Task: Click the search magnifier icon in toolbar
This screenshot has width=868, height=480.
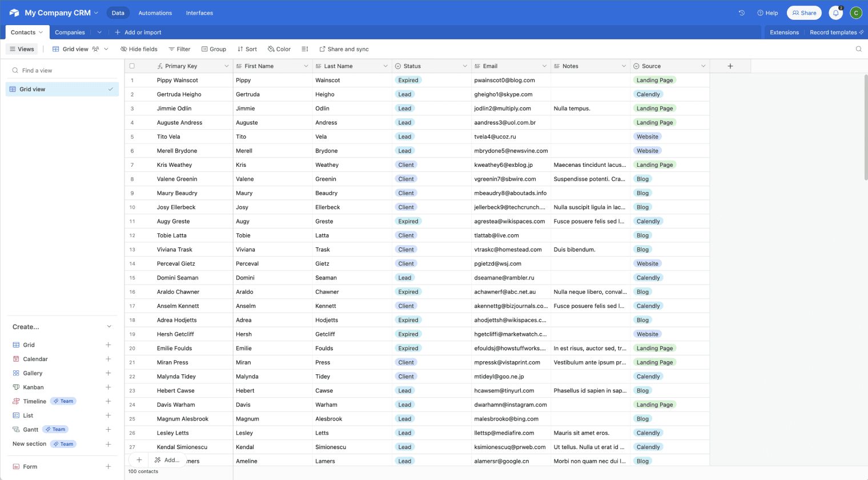Action: click(859, 49)
